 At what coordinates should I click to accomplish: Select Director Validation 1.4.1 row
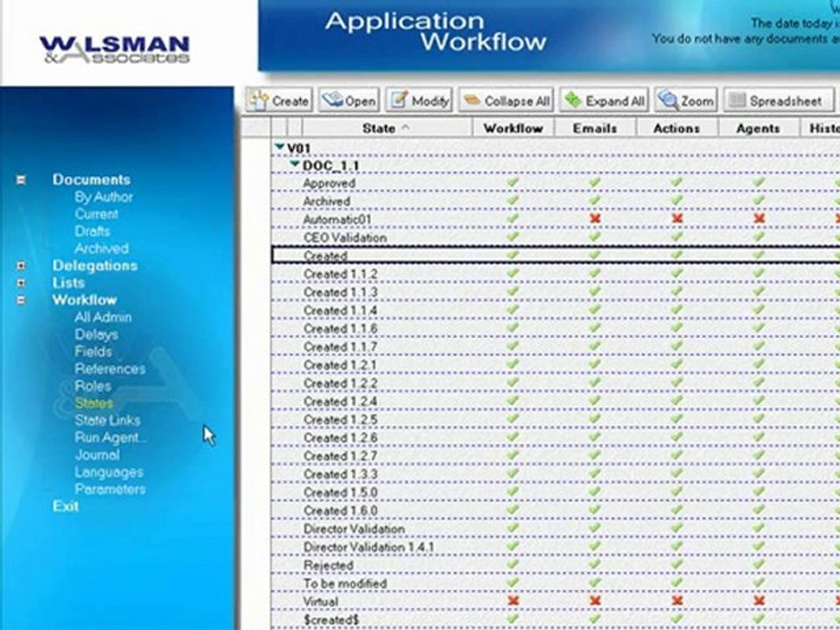point(556,548)
